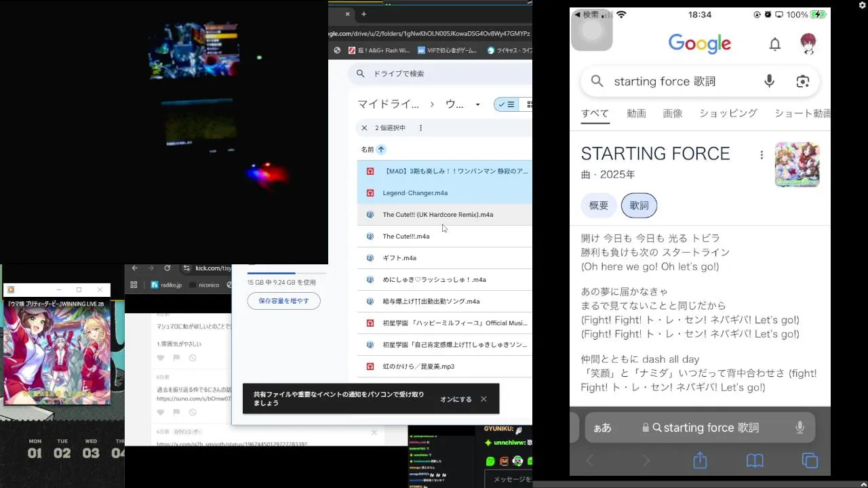Image resolution: width=868 pixels, height=488 pixels.
Task: Open Safari bookmarks icon
Action: tap(755, 461)
